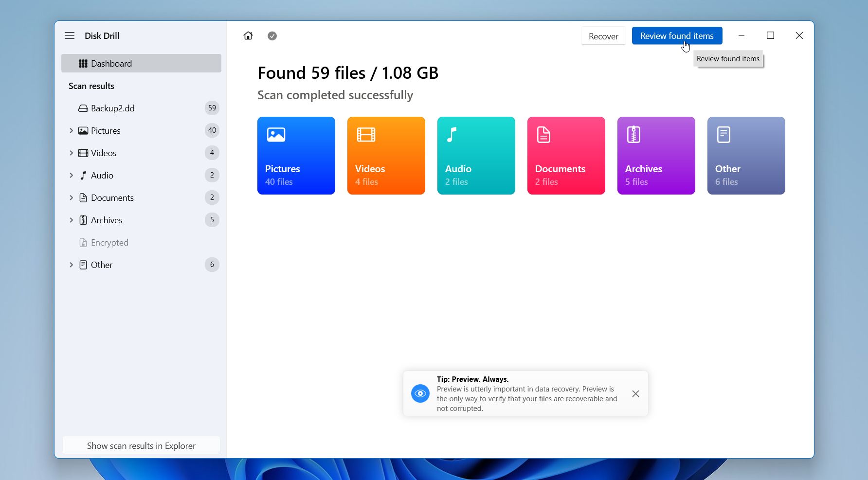Select Audio in sidebar list
The height and width of the screenshot is (480, 868).
coord(141,175)
